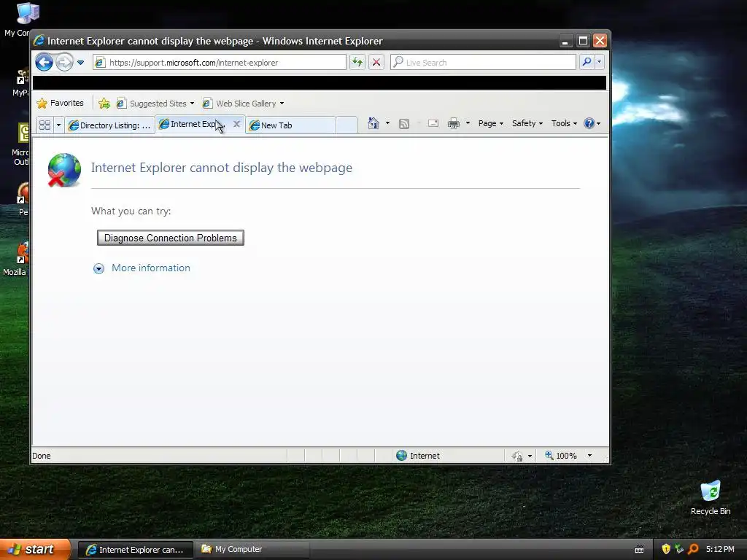
Task: Go to the Home page icon
Action: (373, 123)
